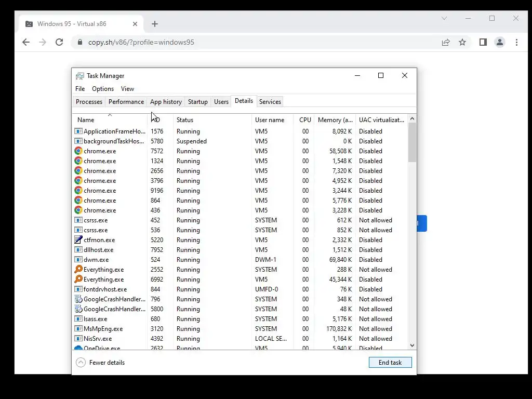Click scrollbar down arrow in process list
The width and height of the screenshot is (532, 399).
[x=412, y=345]
